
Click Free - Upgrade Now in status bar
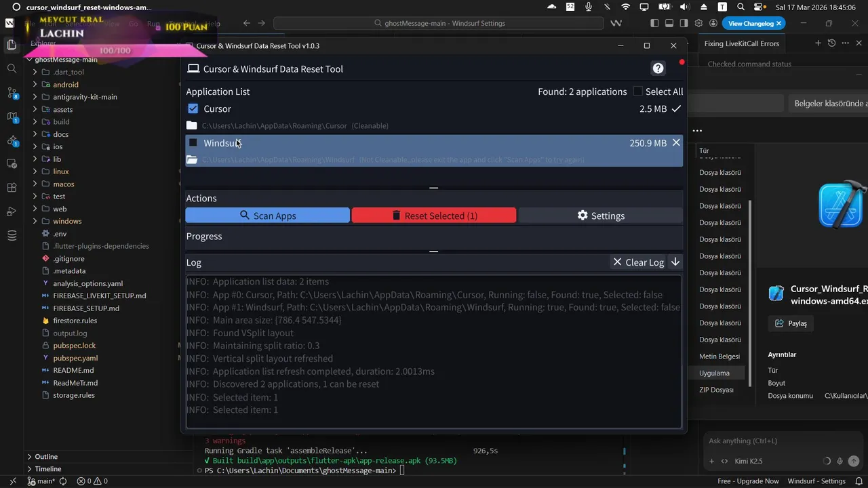(x=748, y=481)
